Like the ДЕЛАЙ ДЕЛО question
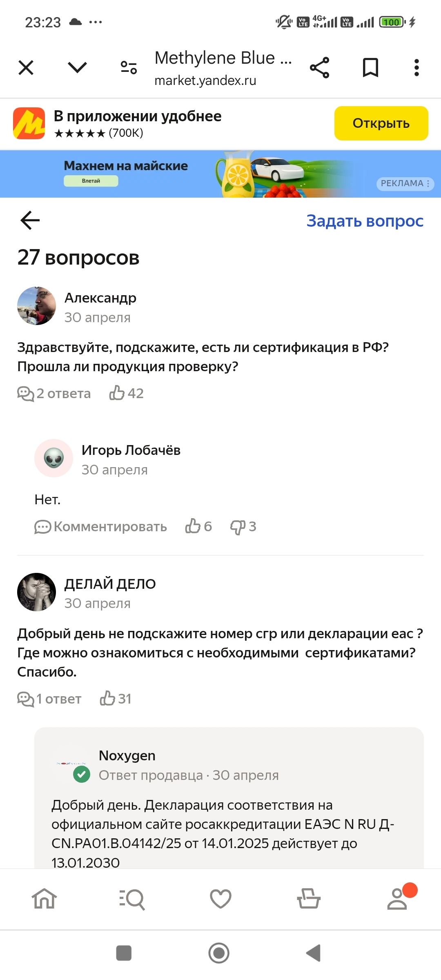 pyautogui.click(x=108, y=699)
